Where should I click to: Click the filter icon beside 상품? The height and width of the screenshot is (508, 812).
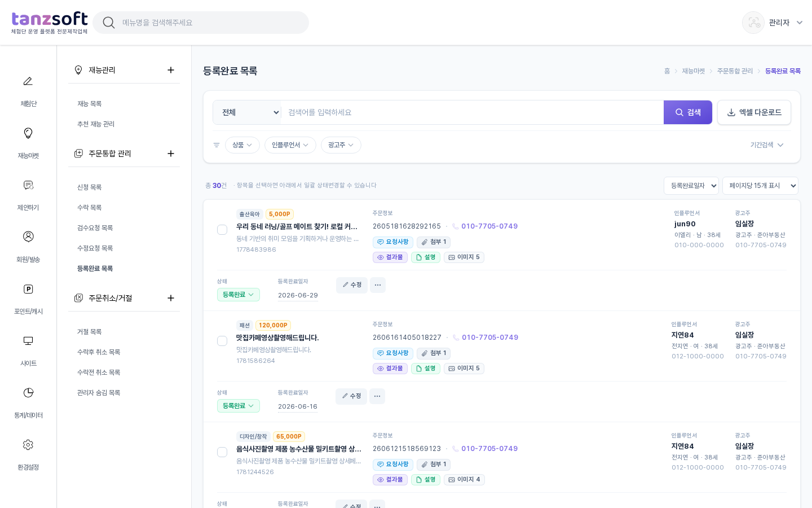pyautogui.click(x=217, y=145)
